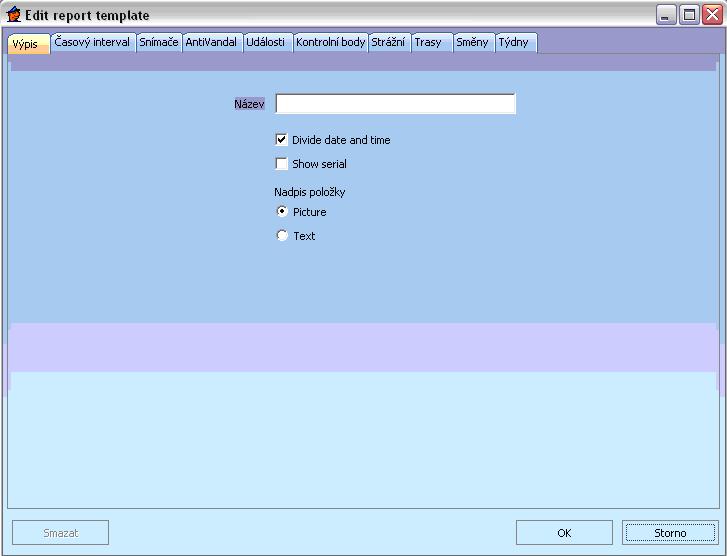727x556 pixels.
Task: Open the Směny tab
Action: pos(474,43)
